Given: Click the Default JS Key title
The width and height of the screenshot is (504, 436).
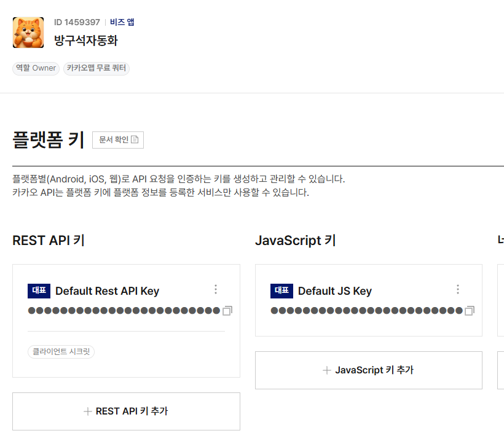Looking at the screenshot, I should 335,291.
